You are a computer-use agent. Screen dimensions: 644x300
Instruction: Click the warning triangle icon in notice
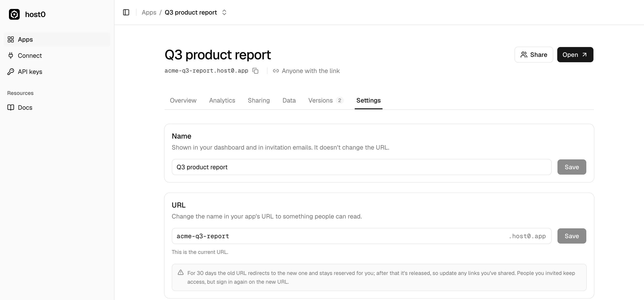(x=180, y=272)
